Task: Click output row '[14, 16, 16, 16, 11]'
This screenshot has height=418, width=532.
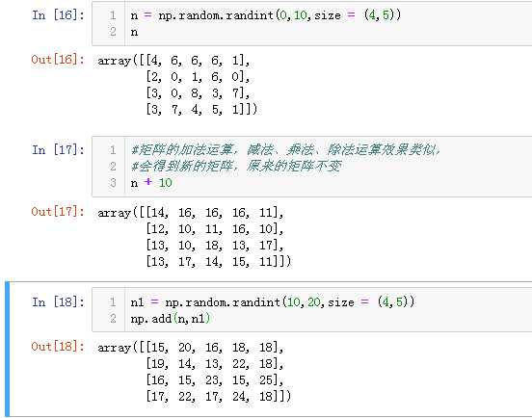Action: click(215, 213)
